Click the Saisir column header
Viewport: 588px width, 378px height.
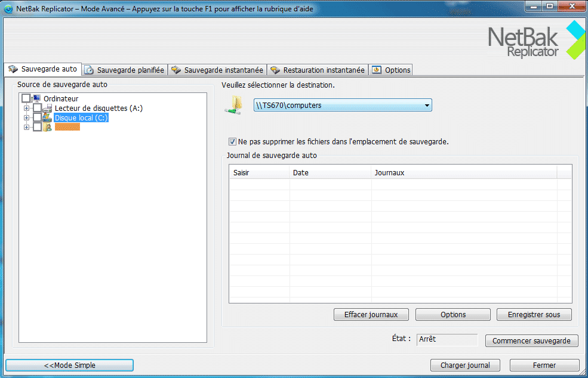260,173
